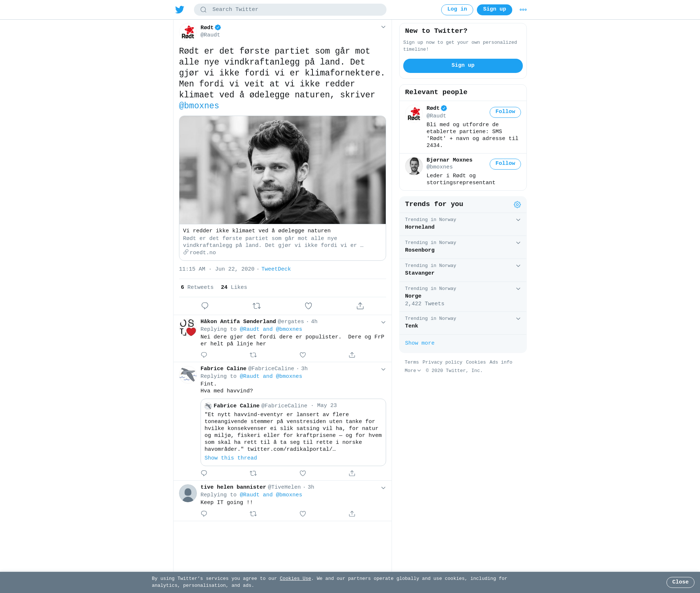
Task: Open Trends settings gear icon
Action: (x=517, y=205)
